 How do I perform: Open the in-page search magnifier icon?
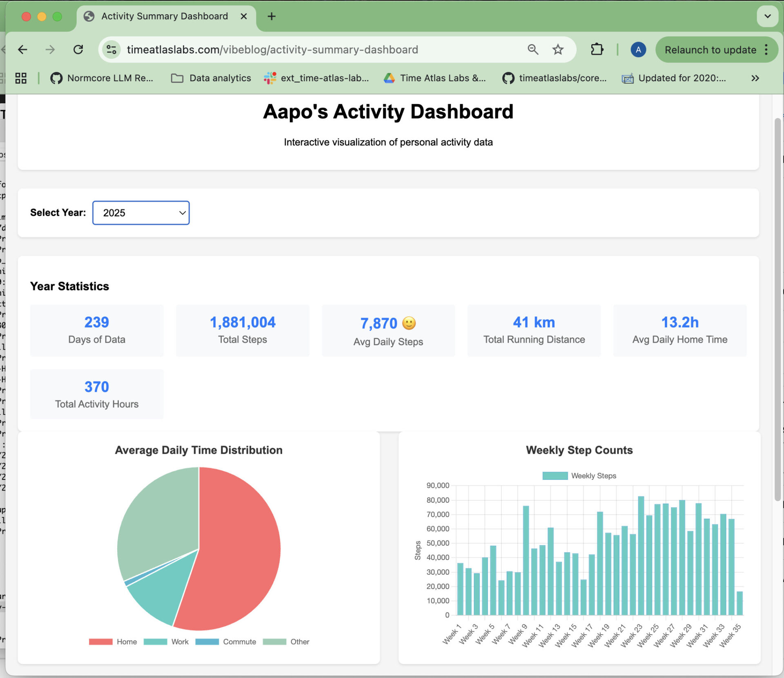(x=532, y=49)
